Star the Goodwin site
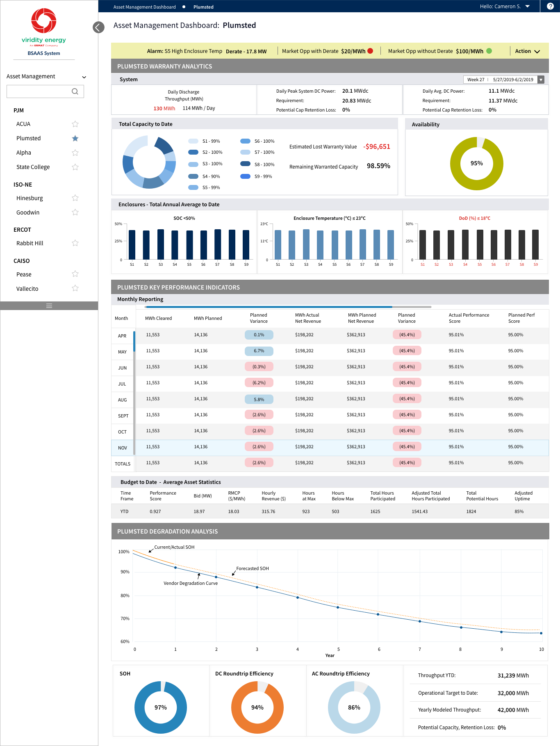560x746 pixels. [x=75, y=212]
